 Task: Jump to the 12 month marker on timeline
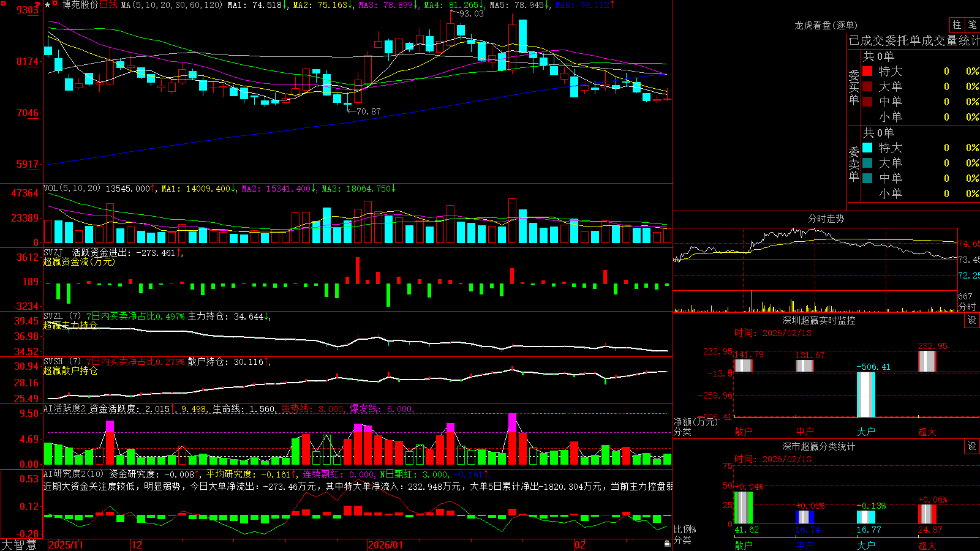pyautogui.click(x=137, y=545)
